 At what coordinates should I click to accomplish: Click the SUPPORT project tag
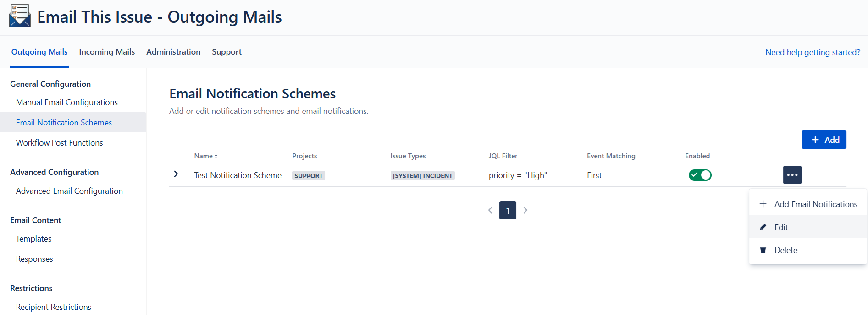click(x=309, y=175)
